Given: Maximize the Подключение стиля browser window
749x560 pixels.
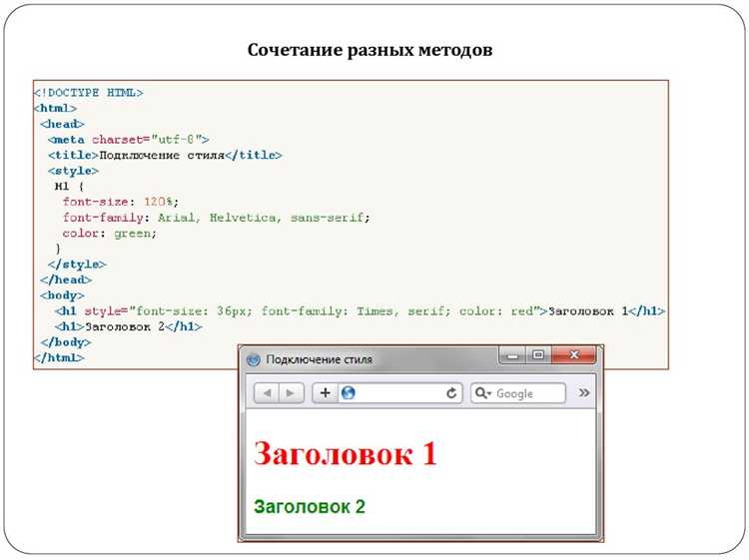Looking at the screenshot, I should [x=538, y=355].
